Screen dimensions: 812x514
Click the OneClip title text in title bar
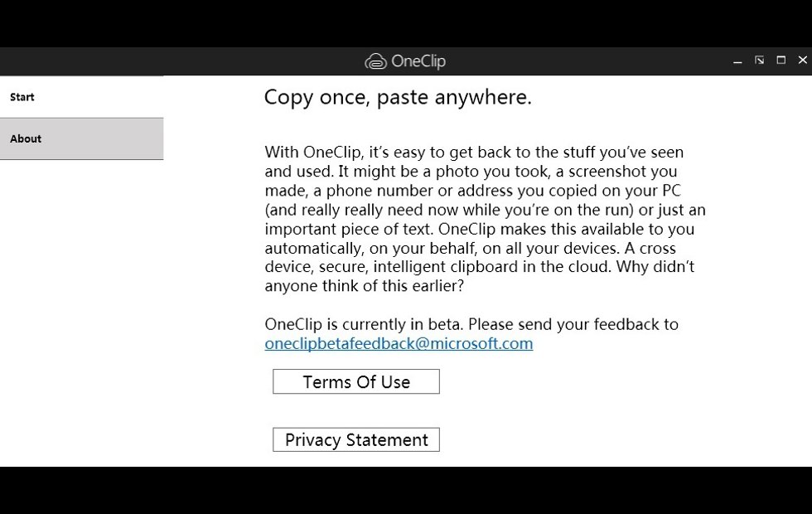[x=418, y=61]
